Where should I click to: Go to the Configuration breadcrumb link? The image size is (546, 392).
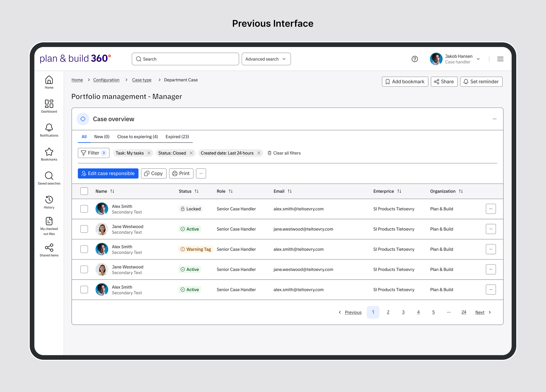click(x=106, y=80)
